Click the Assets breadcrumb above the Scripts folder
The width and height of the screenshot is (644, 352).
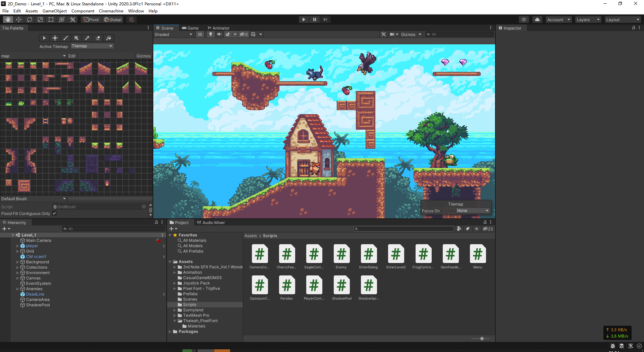click(251, 235)
